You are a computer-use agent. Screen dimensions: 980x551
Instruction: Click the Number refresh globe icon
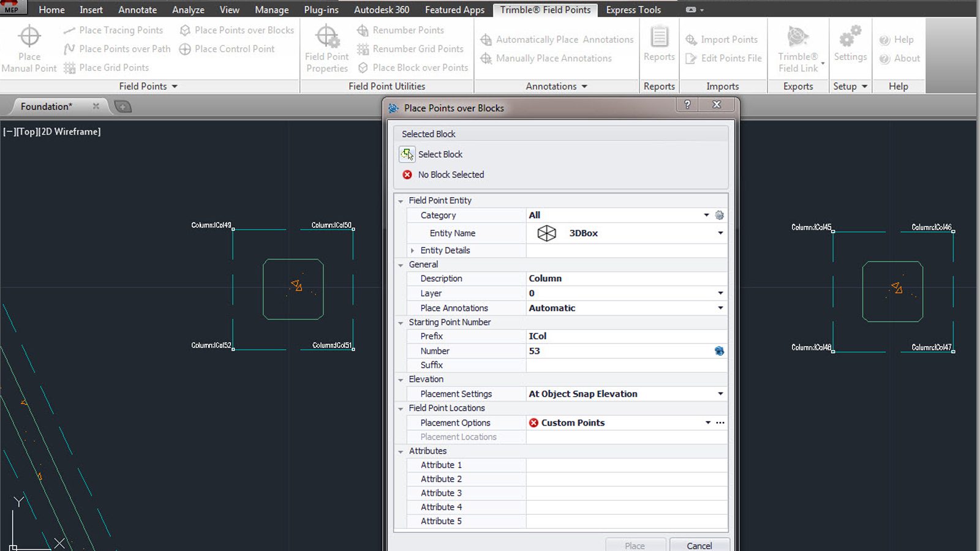click(x=719, y=351)
